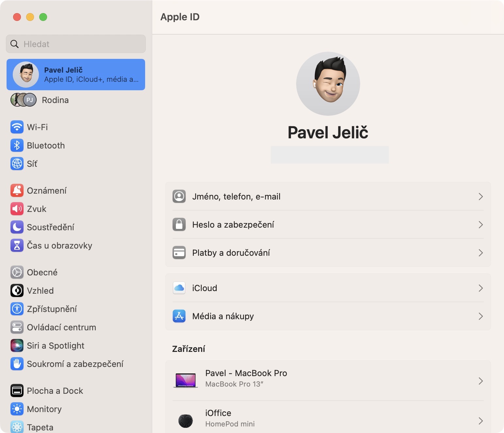Select Siri a Spotlight label

56,346
